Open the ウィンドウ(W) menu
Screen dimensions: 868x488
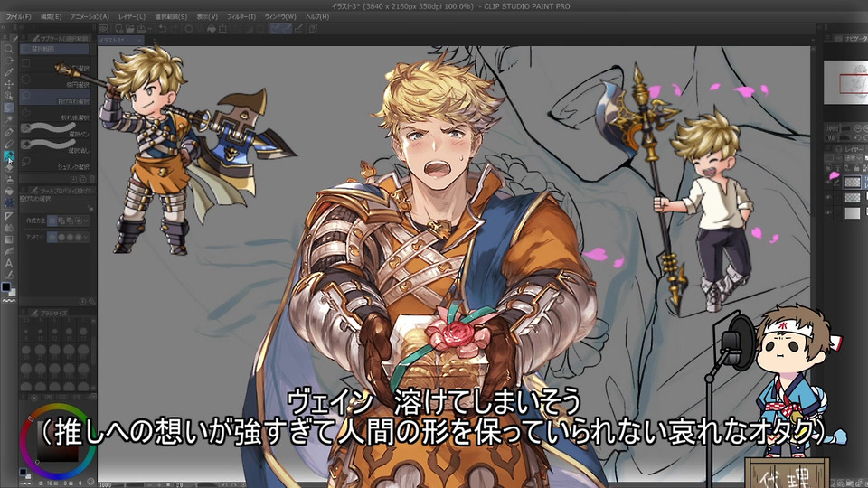(280, 16)
